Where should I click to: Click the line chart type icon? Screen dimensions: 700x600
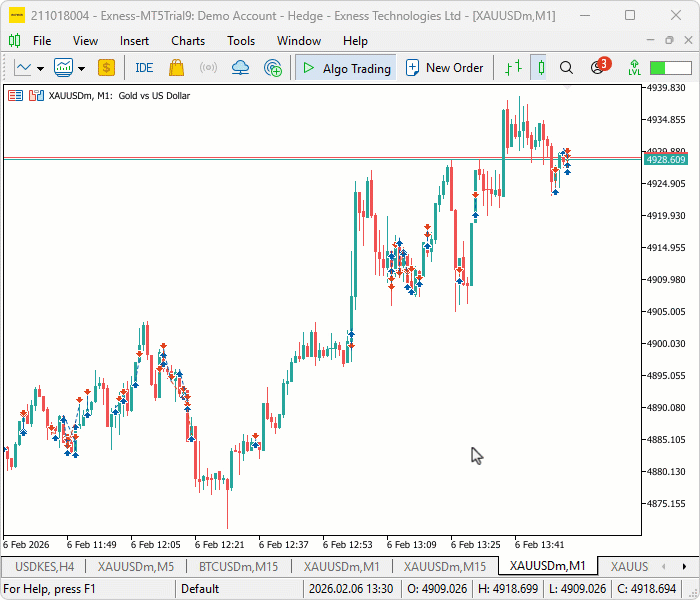(23, 68)
